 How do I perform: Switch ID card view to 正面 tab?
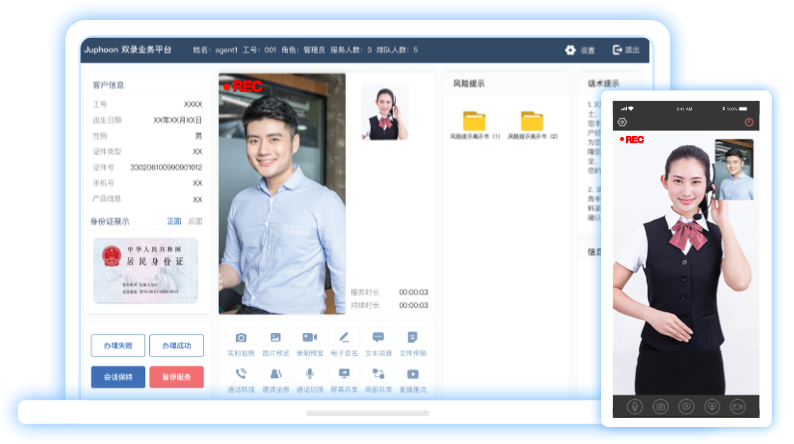pyautogui.click(x=174, y=221)
